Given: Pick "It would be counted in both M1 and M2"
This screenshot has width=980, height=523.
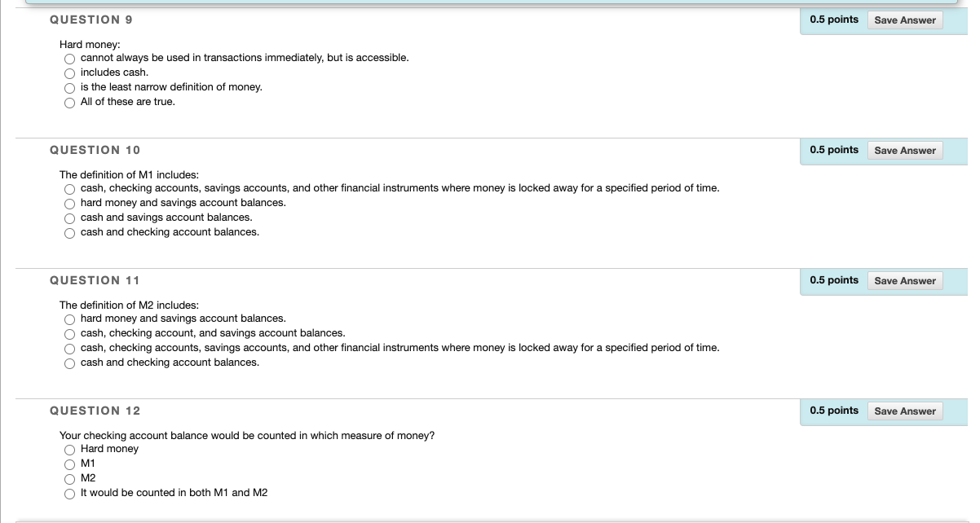Looking at the screenshot, I should [x=69, y=494].
